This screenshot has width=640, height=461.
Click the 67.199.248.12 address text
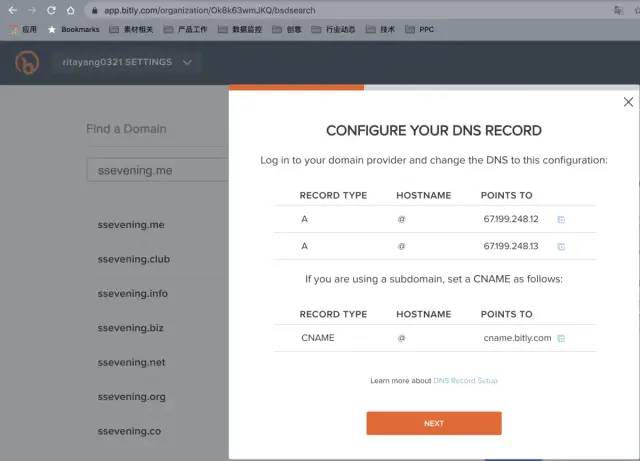[x=511, y=219]
